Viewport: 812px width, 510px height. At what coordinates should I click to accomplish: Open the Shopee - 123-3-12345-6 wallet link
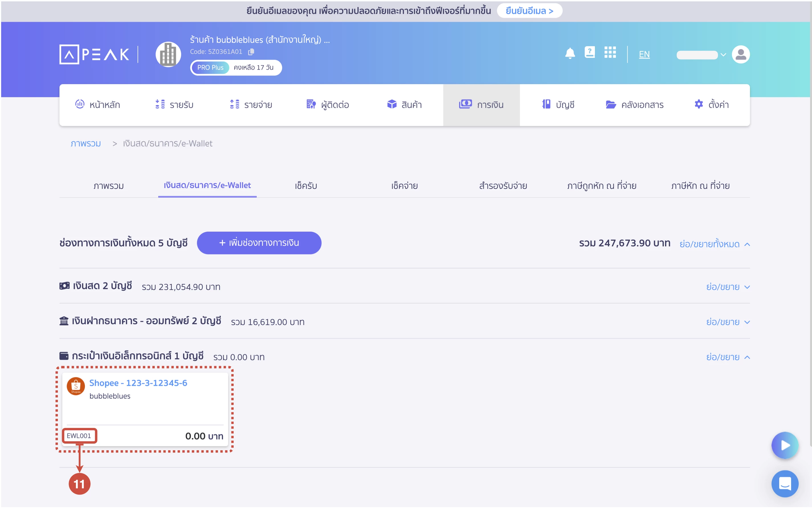pos(138,383)
